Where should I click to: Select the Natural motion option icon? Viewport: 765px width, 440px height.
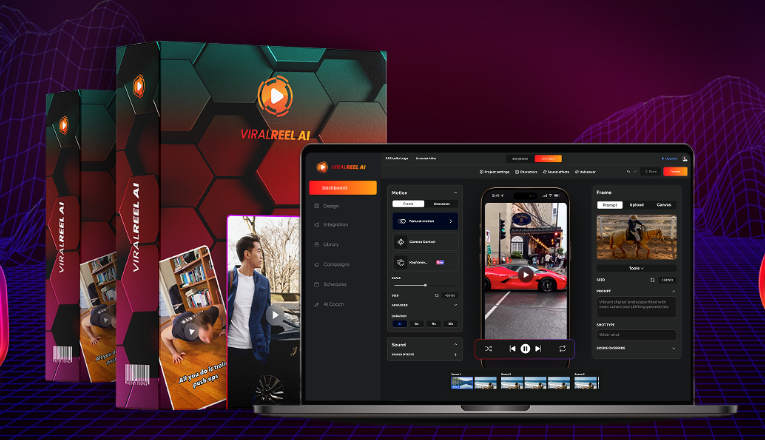[x=402, y=221]
